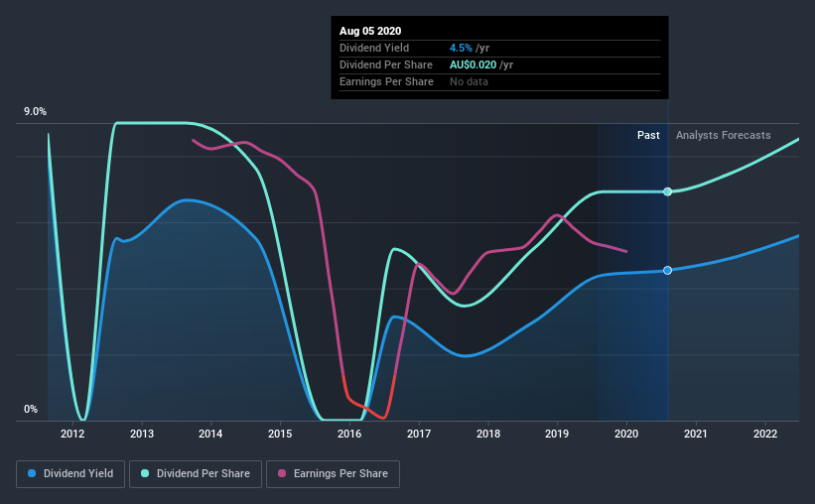Toggle the Dividend Yield legend button

coord(70,474)
